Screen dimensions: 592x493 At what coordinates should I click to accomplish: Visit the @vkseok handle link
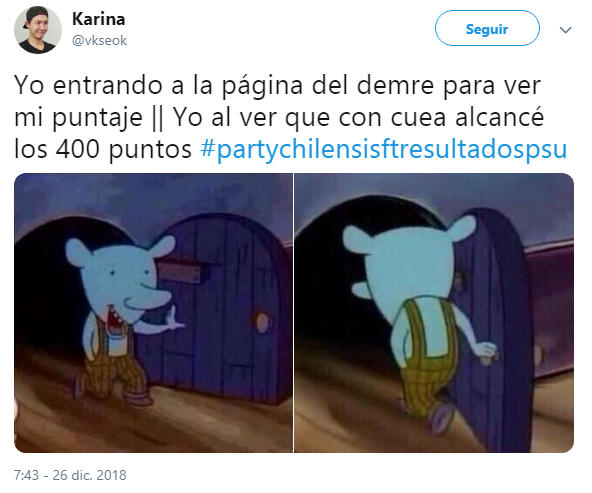click(99, 40)
